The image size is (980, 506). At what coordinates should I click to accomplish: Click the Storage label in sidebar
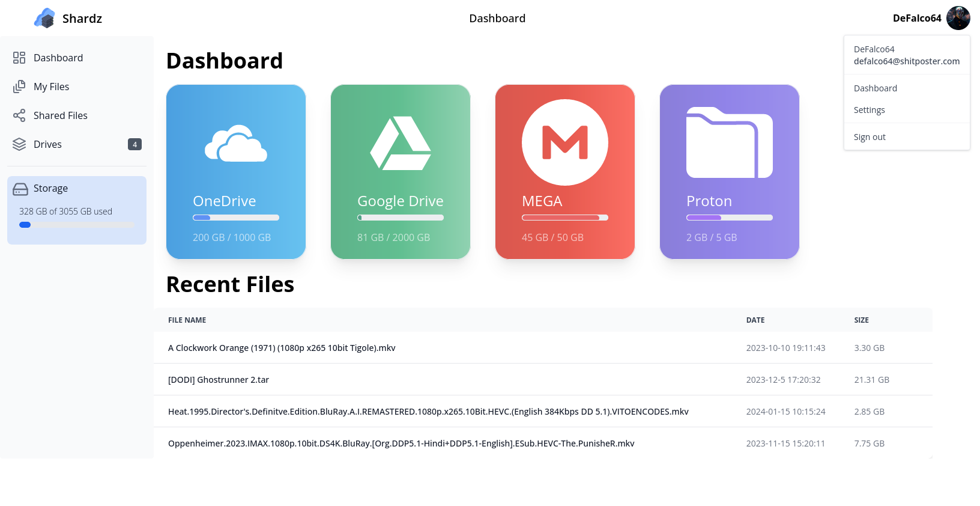[50, 189]
